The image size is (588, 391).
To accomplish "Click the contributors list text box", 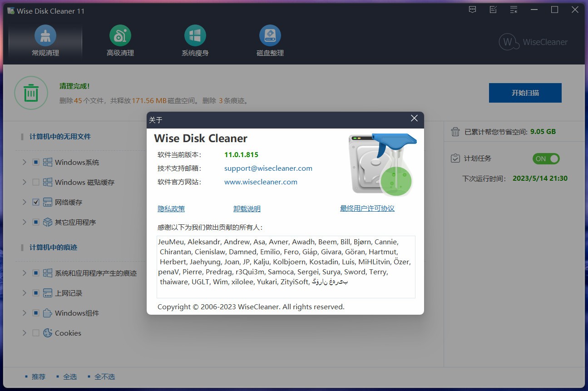I will (x=286, y=267).
